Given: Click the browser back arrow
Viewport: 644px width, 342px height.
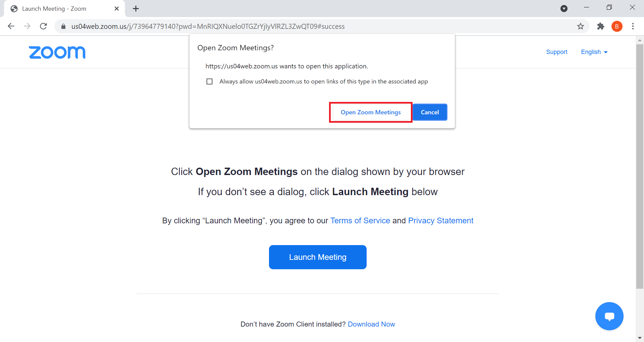Looking at the screenshot, I should [11, 26].
